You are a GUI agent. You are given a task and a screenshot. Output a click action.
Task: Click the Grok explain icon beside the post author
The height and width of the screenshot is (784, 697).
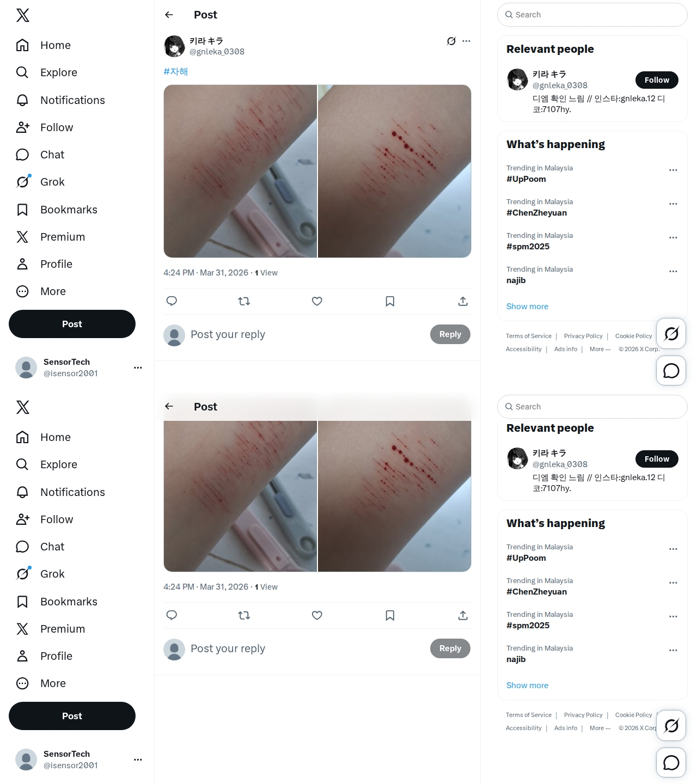point(451,41)
